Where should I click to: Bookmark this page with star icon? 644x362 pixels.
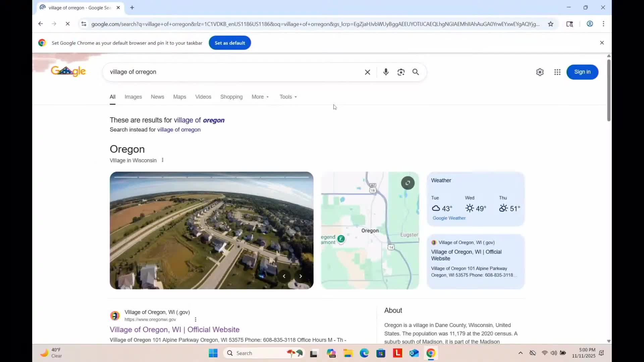click(550, 24)
